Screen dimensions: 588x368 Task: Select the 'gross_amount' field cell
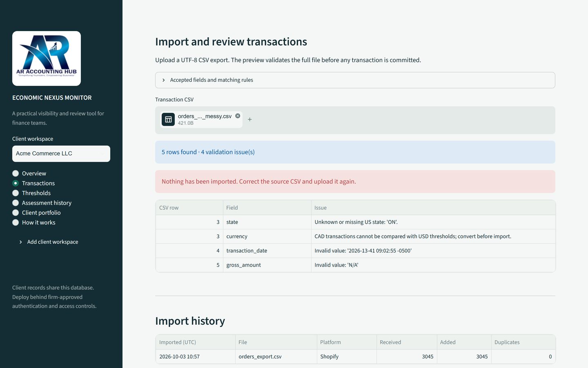(267, 265)
